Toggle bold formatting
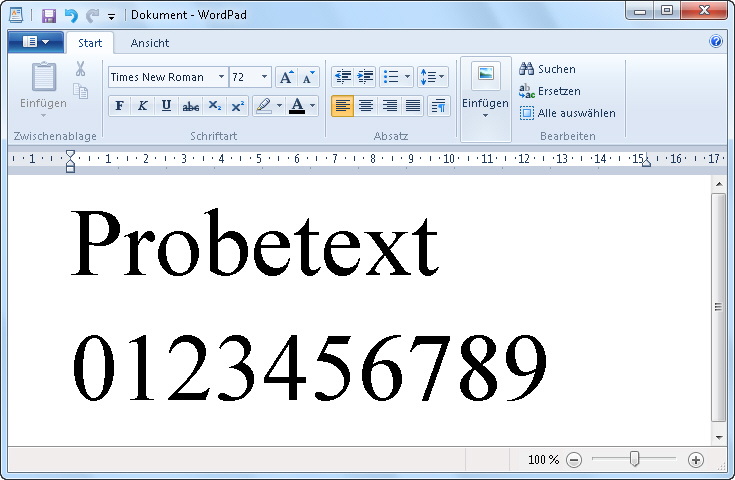 119,106
